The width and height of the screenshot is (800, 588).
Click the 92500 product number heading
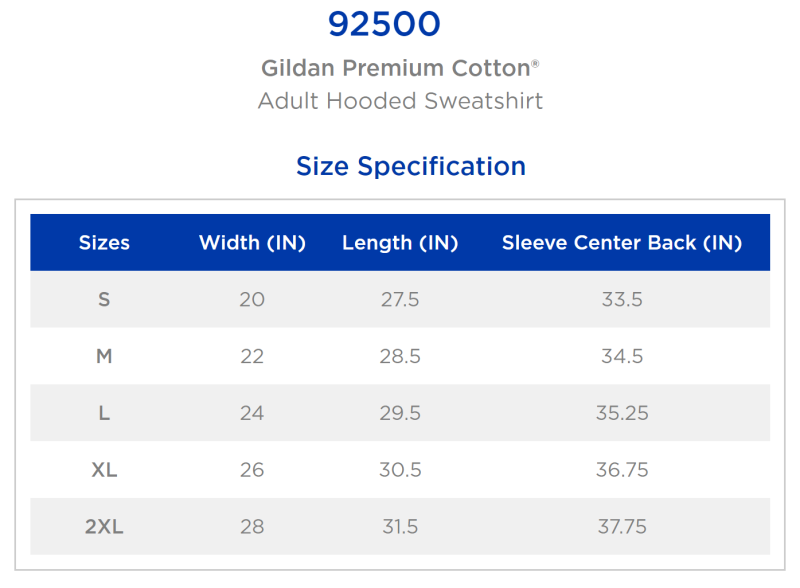384,25
